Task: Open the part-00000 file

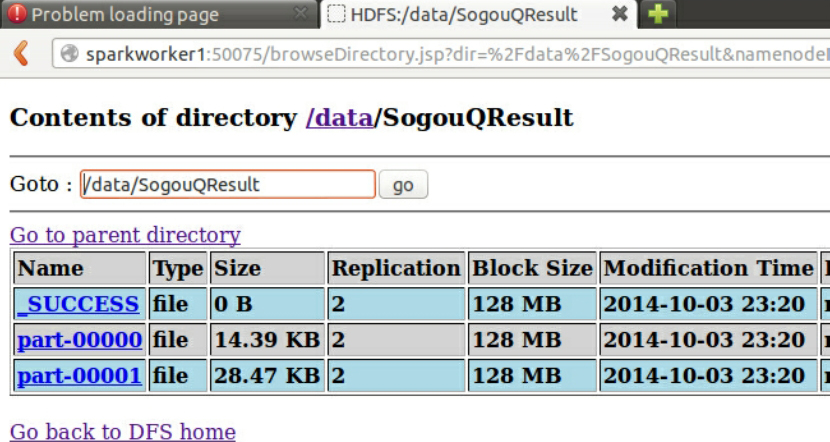Action: point(80,340)
